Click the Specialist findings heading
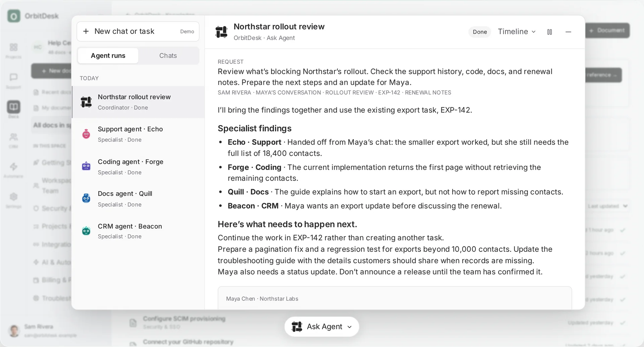644x347 pixels. (x=255, y=128)
